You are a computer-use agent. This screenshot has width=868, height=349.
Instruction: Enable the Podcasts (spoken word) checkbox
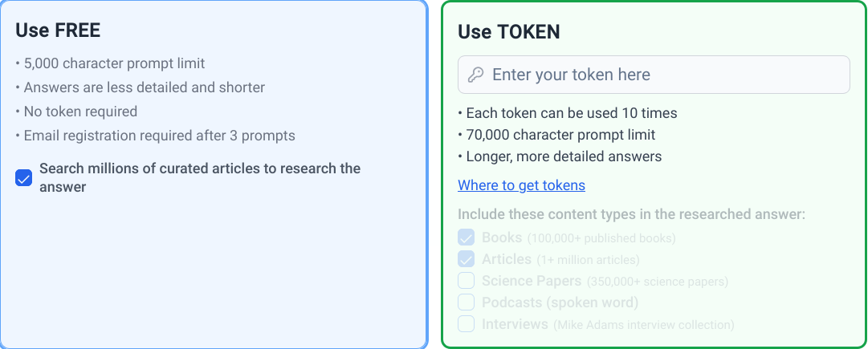click(x=467, y=302)
